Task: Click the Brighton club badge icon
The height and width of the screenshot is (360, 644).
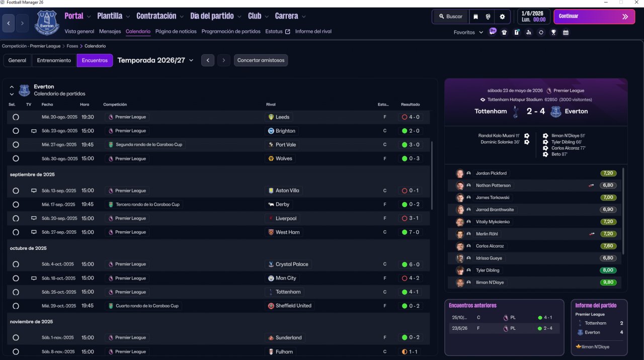Action: 271,131
